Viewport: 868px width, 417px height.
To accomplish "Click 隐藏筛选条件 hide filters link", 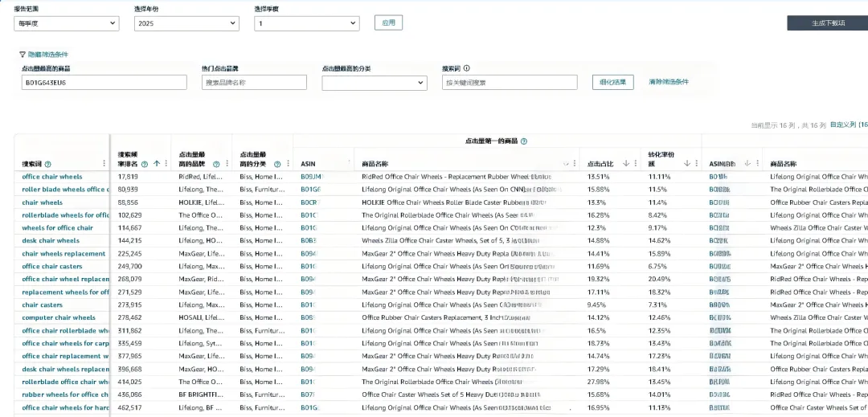I will tap(48, 54).
